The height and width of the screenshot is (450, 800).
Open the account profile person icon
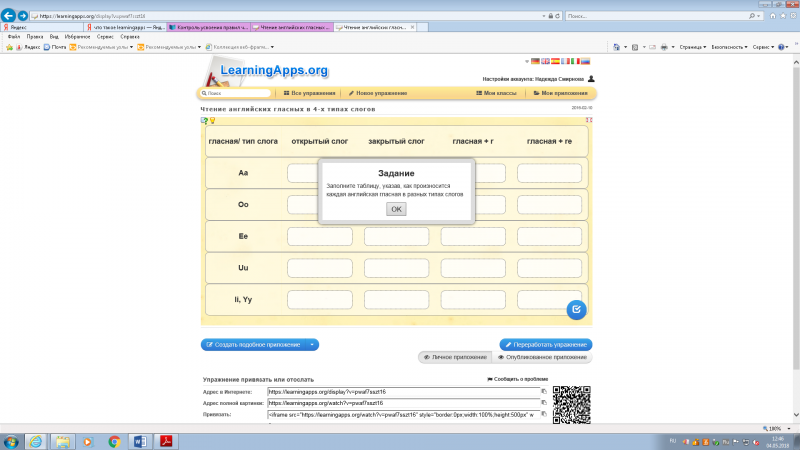click(x=591, y=79)
